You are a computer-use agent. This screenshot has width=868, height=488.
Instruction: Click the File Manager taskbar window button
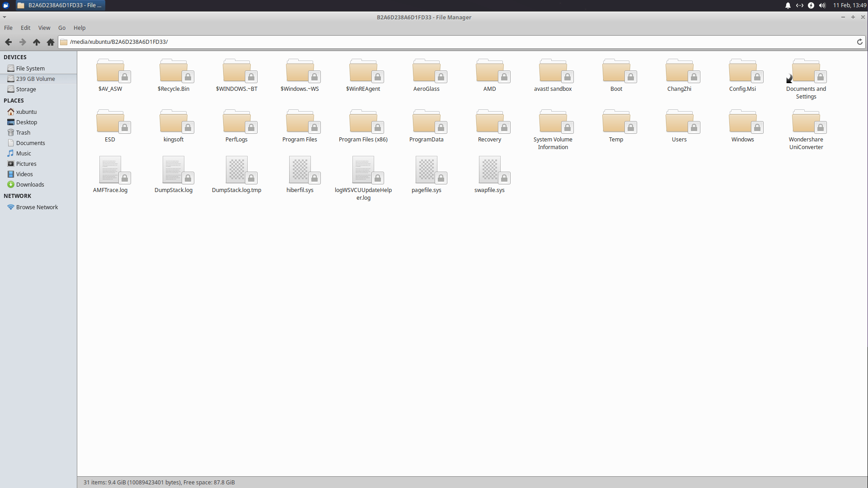[60, 5]
